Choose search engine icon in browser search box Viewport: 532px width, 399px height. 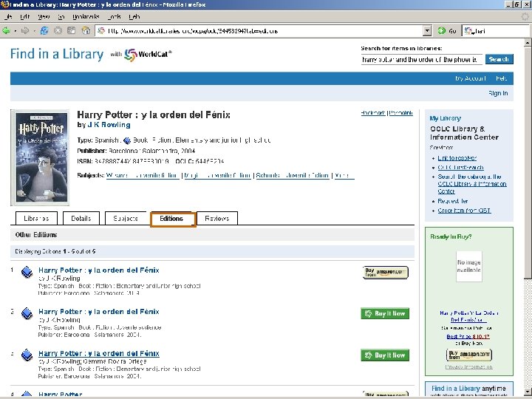(468, 31)
